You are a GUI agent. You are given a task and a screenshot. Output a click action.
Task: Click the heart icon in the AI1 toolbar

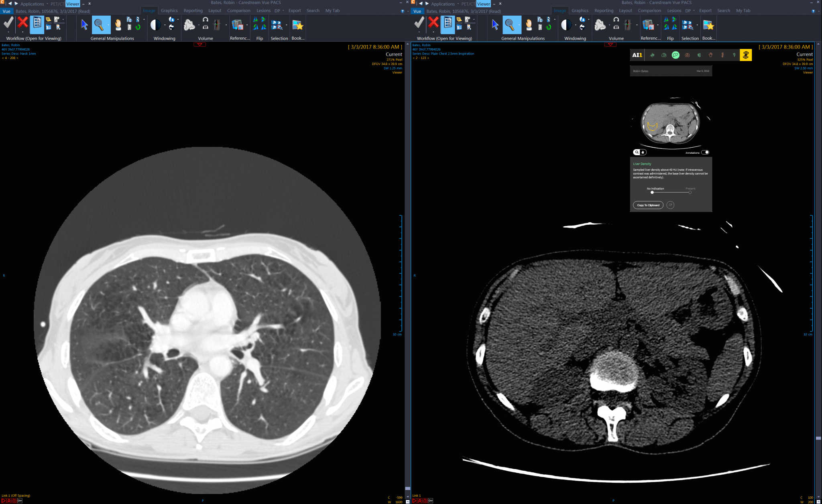click(x=710, y=55)
